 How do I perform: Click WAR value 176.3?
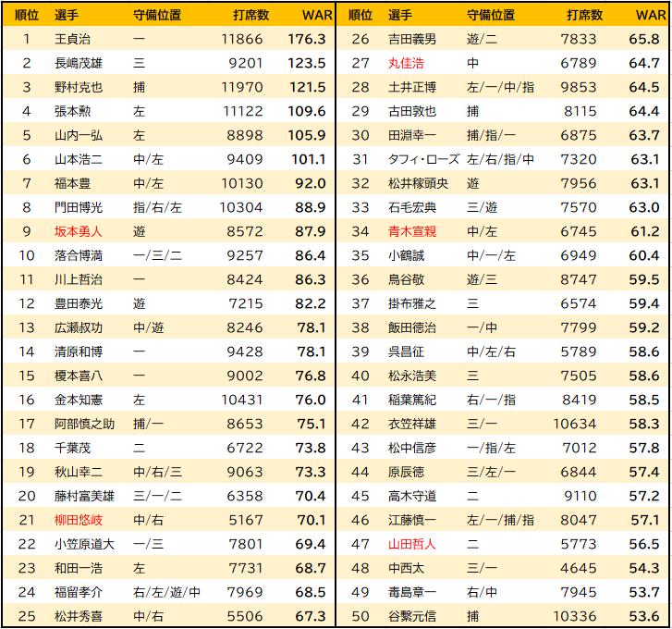point(307,39)
